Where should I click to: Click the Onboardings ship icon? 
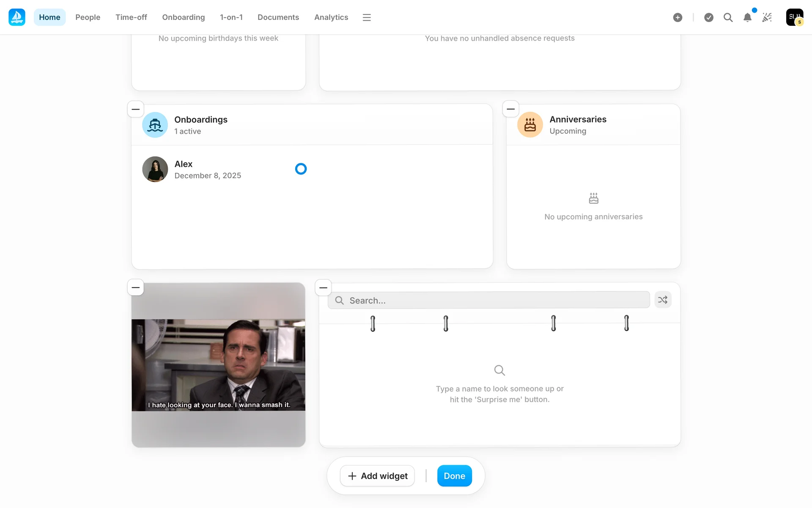[155, 125]
